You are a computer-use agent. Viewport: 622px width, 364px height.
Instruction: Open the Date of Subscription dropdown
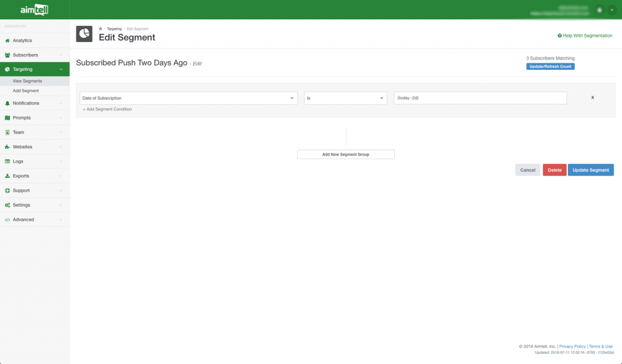pyautogui.click(x=188, y=98)
